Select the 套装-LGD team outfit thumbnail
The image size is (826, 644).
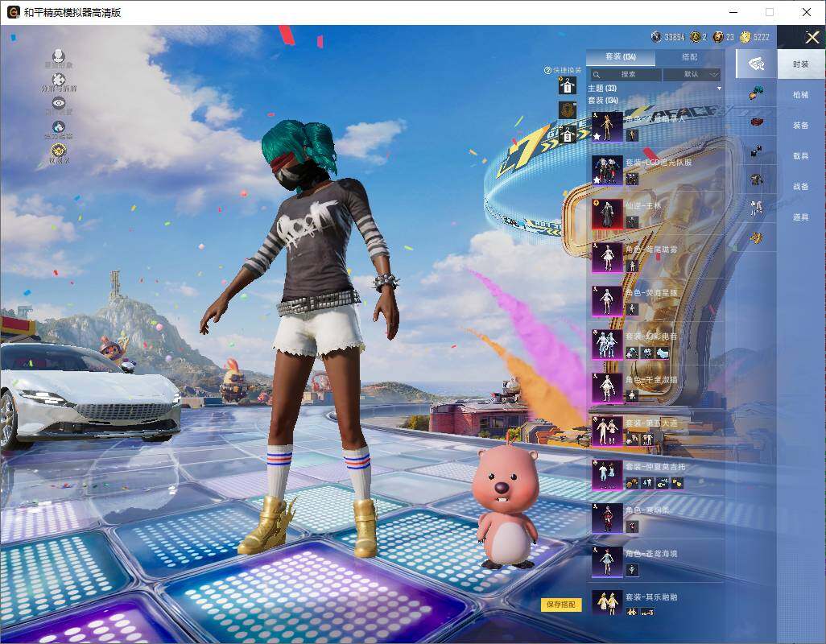(x=607, y=171)
